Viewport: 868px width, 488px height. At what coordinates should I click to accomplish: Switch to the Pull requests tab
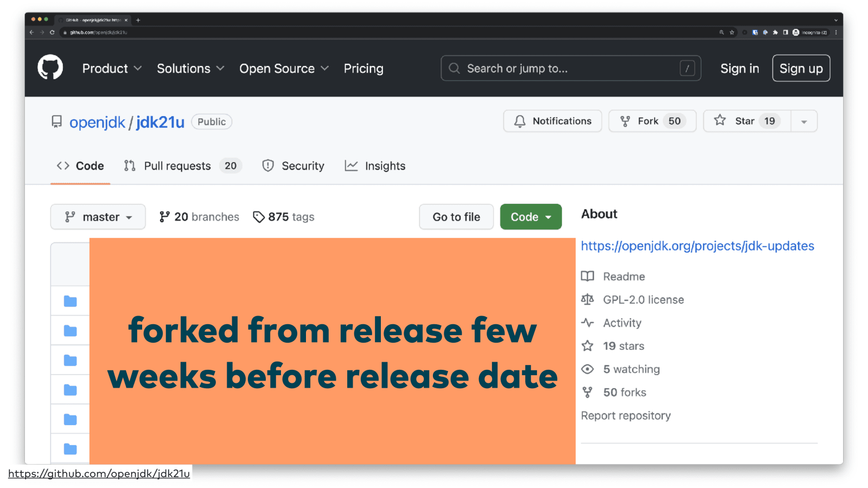click(182, 166)
